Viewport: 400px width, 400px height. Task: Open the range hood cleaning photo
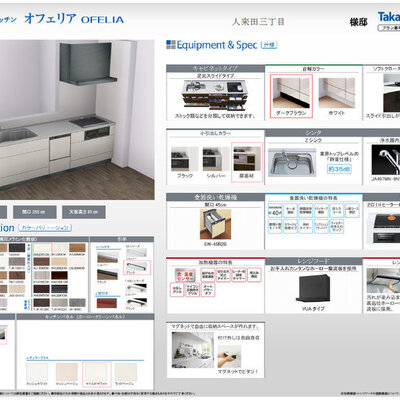pyautogui.click(x=383, y=280)
